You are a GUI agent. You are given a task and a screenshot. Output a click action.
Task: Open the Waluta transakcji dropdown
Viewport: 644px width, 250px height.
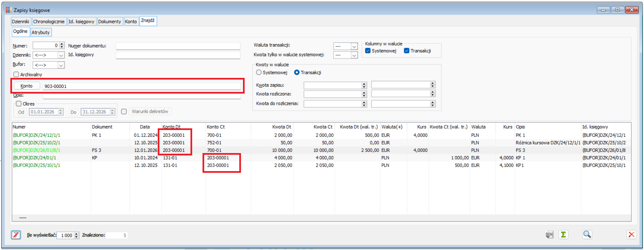click(x=354, y=46)
